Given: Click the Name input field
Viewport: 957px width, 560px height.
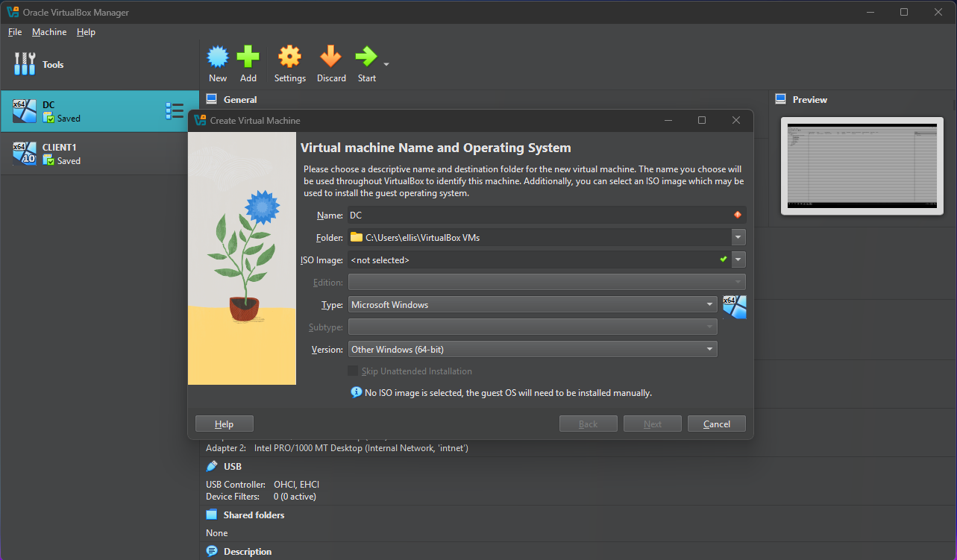Looking at the screenshot, I should point(547,215).
